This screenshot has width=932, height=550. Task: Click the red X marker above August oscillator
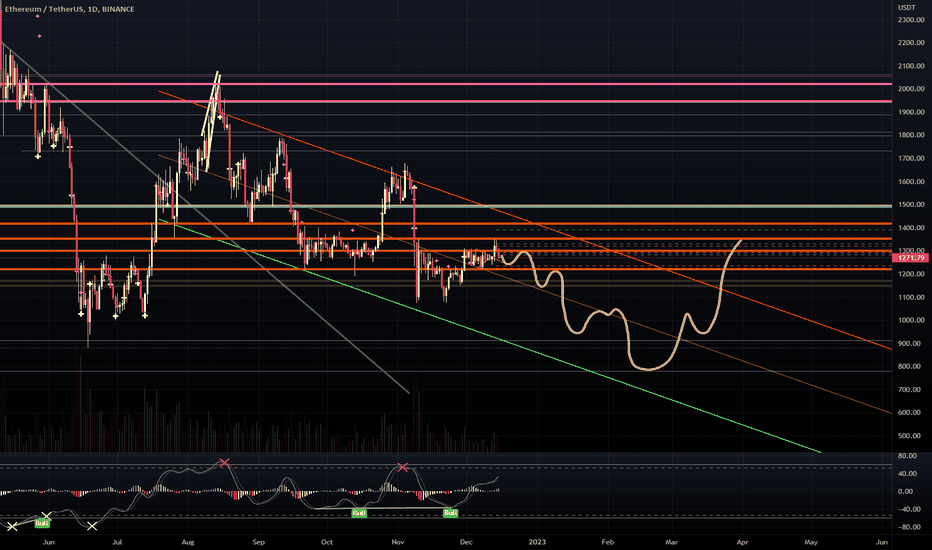[224, 462]
